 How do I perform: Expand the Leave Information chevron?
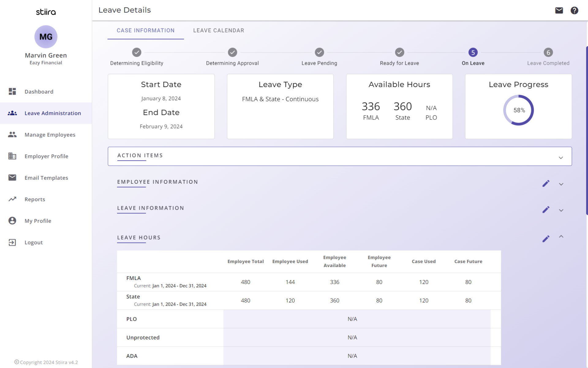[x=561, y=210]
